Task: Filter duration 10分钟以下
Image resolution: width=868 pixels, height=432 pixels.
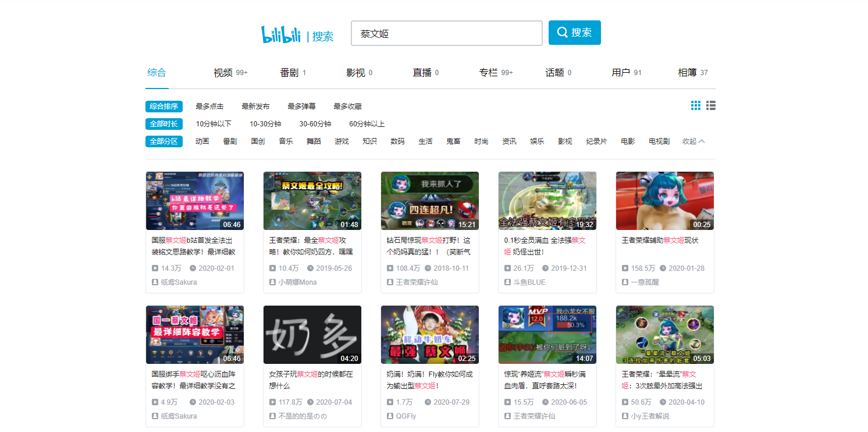Action: [214, 124]
